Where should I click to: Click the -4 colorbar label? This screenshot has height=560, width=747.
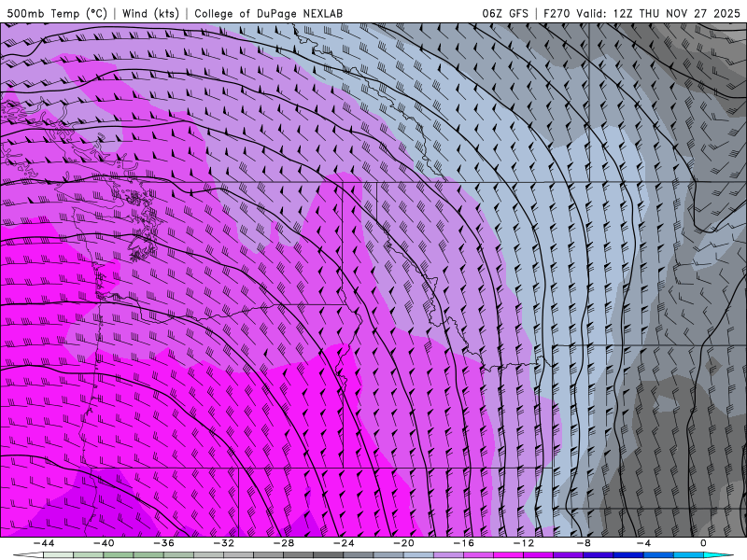pyautogui.click(x=643, y=543)
